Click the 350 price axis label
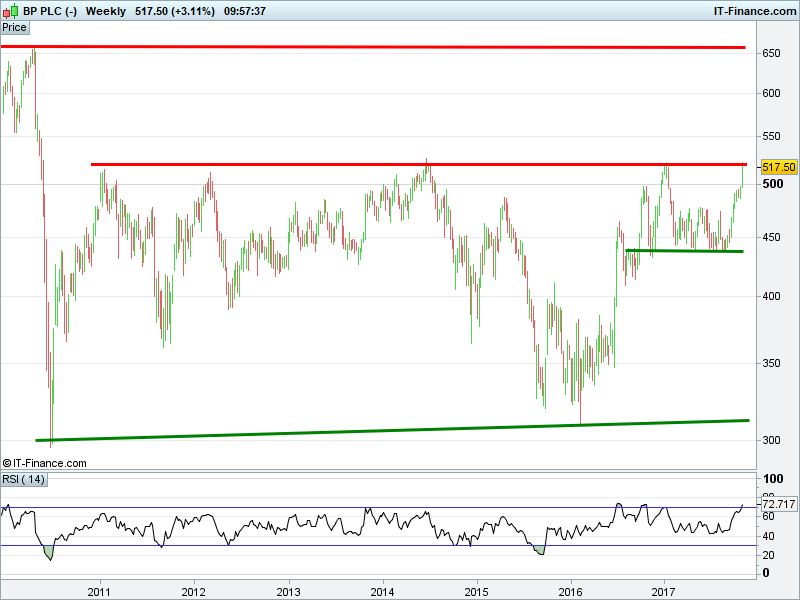The width and height of the screenshot is (800, 600). coord(771,363)
